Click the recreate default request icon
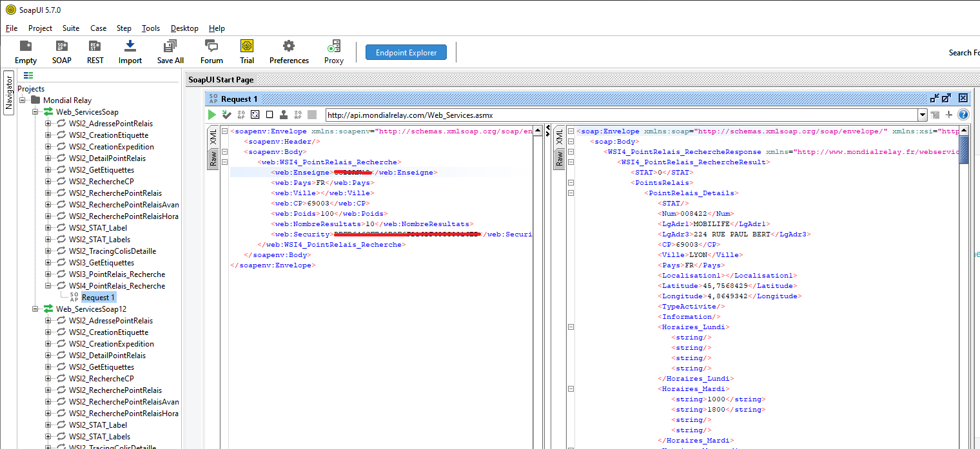Screen dimensions: 980x449 pyautogui.click(x=255, y=115)
